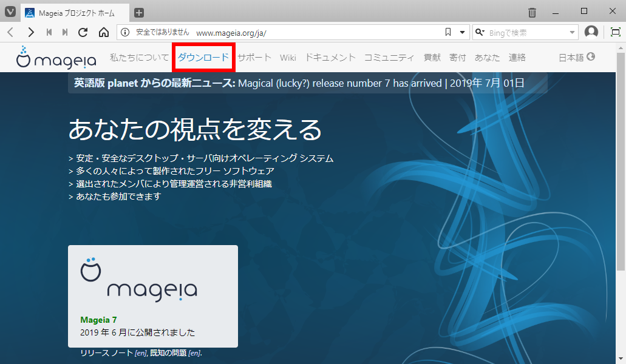Open the 連絡 navigation link
626x364 pixels.
click(x=517, y=58)
